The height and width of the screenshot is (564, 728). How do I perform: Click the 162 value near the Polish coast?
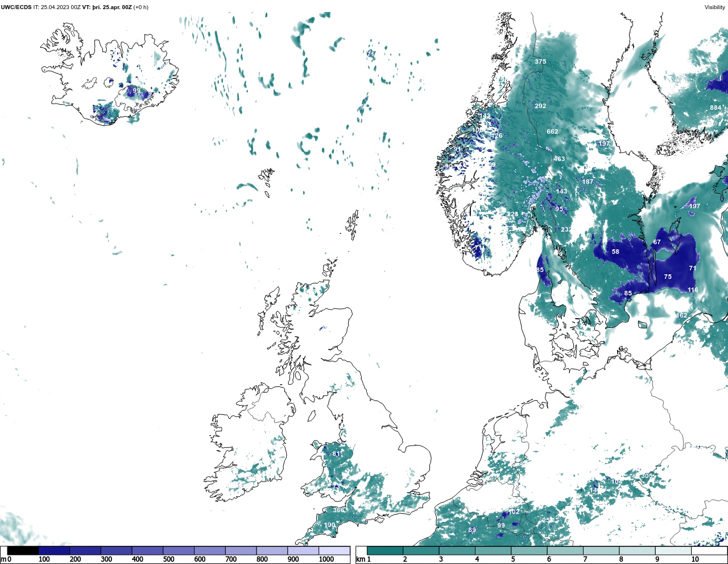681,315
